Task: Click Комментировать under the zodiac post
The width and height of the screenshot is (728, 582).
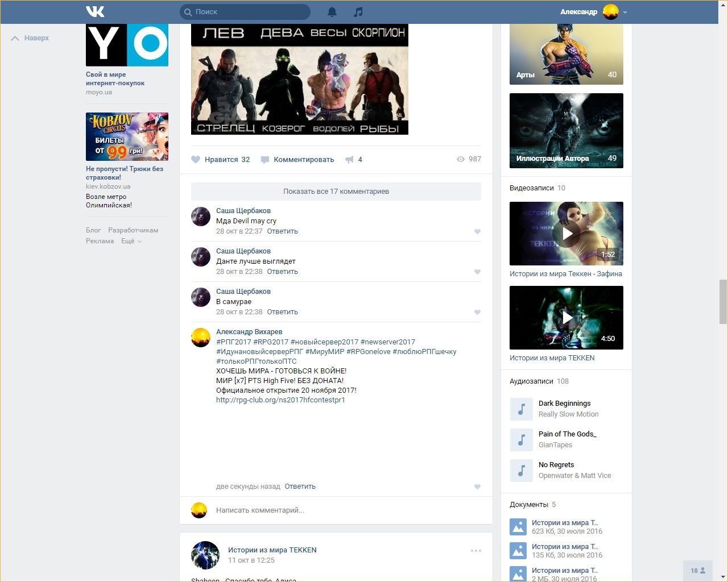Action: point(297,160)
